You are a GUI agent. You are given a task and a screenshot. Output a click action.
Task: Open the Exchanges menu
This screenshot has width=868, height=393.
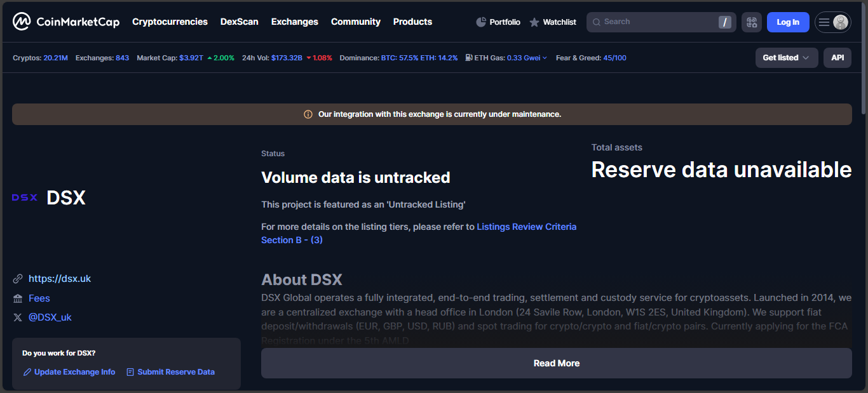(294, 22)
